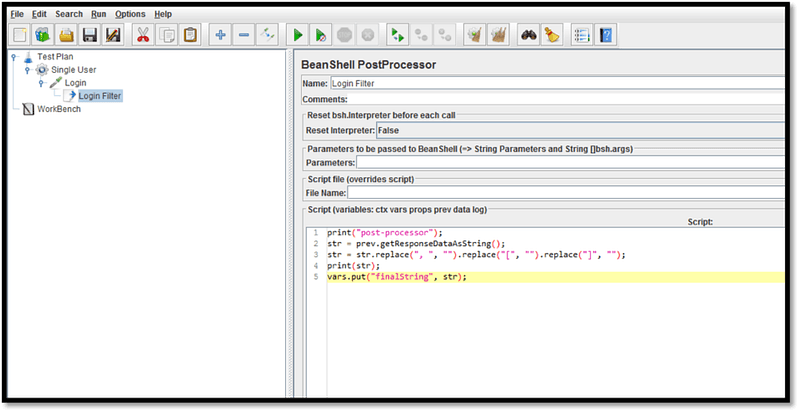Click the blue plus Expand All icon

coord(220,35)
